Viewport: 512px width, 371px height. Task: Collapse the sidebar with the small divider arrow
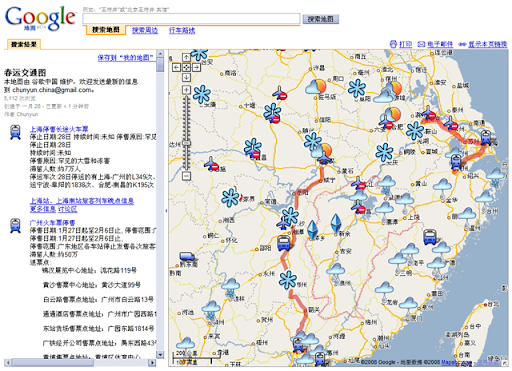point(166,211)
